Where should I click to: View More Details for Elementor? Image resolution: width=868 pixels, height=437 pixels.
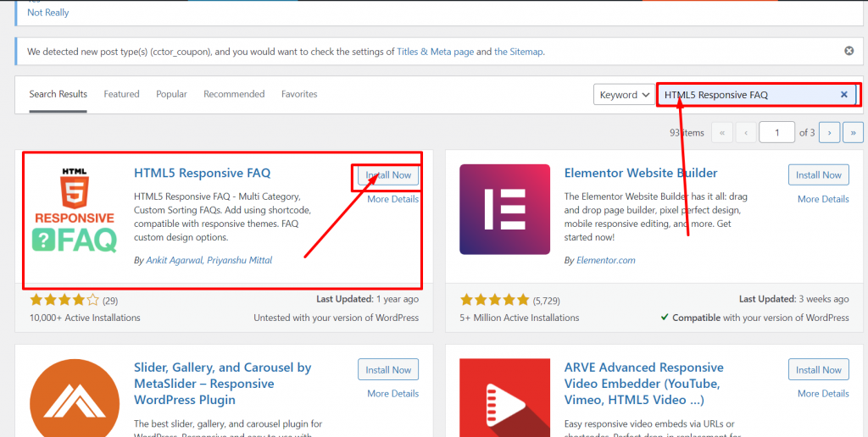(x=823, y=199)
